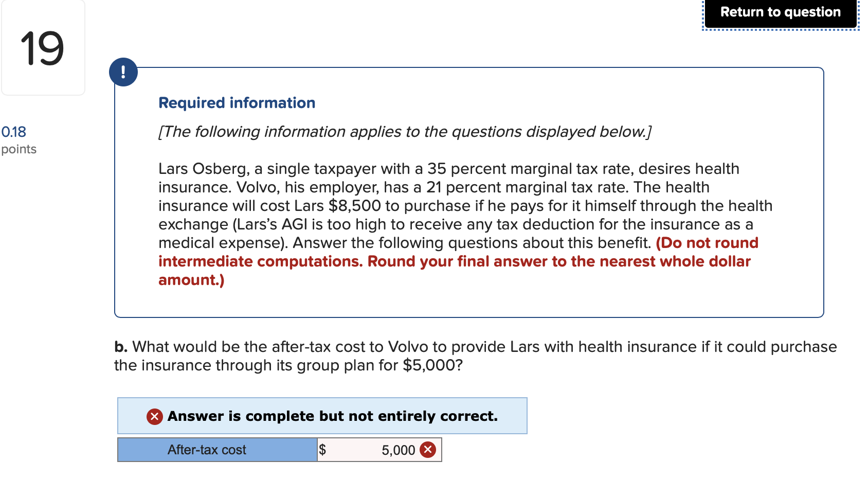The width and height of the screenshot is (868, 497).
Task: Click the 5,000 value to edit it
Action: (x=398, y=450)
